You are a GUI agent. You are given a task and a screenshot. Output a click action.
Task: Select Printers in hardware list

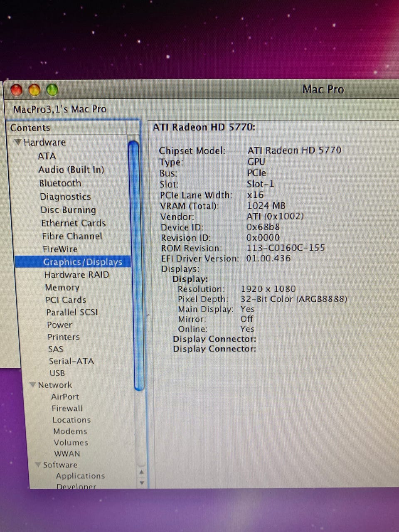coord(64,337)
